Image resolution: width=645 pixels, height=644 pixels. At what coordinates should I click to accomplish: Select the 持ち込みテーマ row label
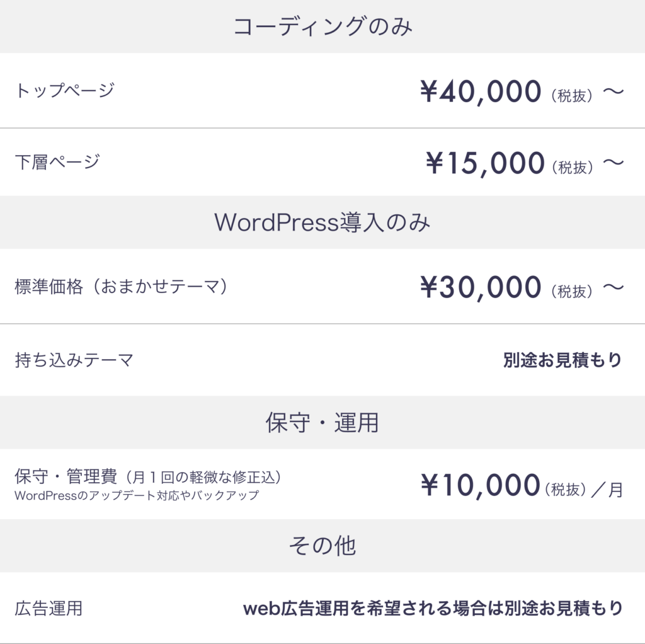click(x=74, y=360)
